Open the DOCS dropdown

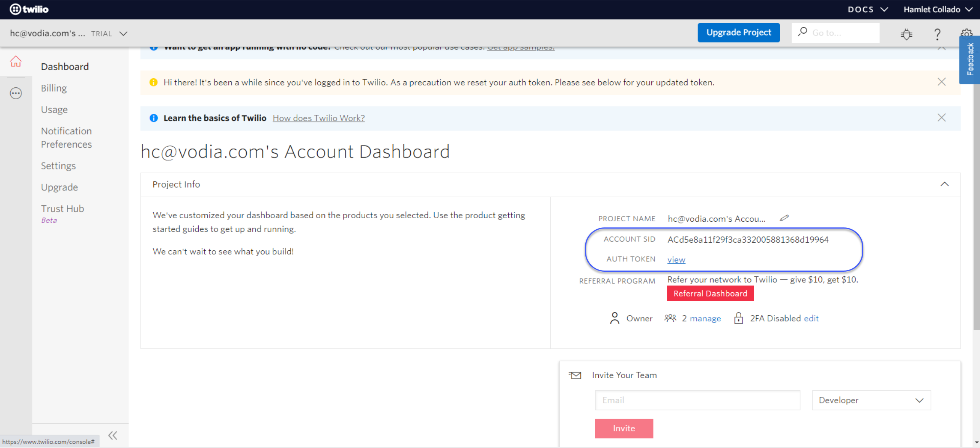tap(868, 10)
